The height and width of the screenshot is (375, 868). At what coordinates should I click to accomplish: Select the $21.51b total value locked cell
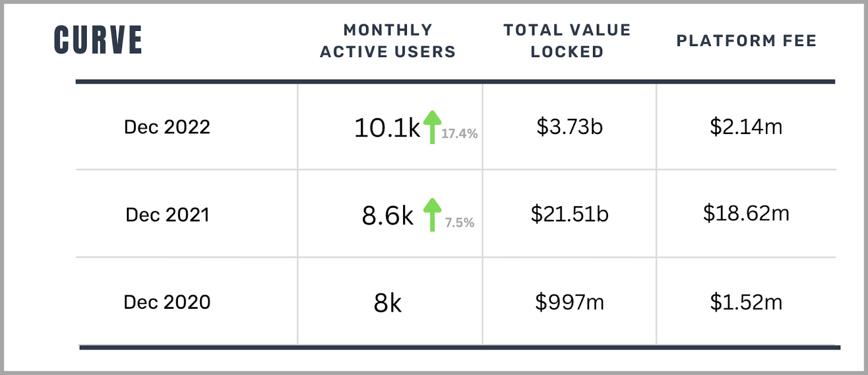[x=570, y=214]
